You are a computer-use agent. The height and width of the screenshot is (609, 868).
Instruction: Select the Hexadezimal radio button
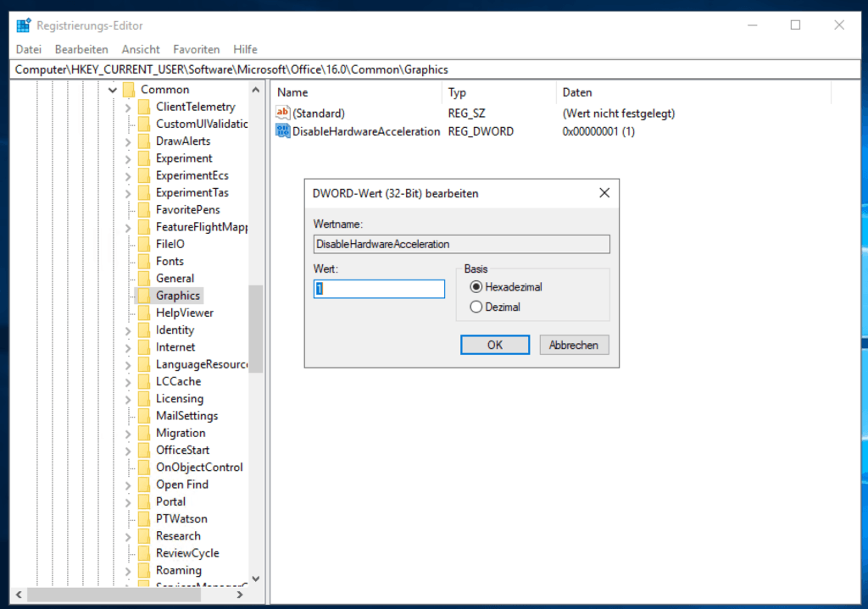tap(476, 286)
